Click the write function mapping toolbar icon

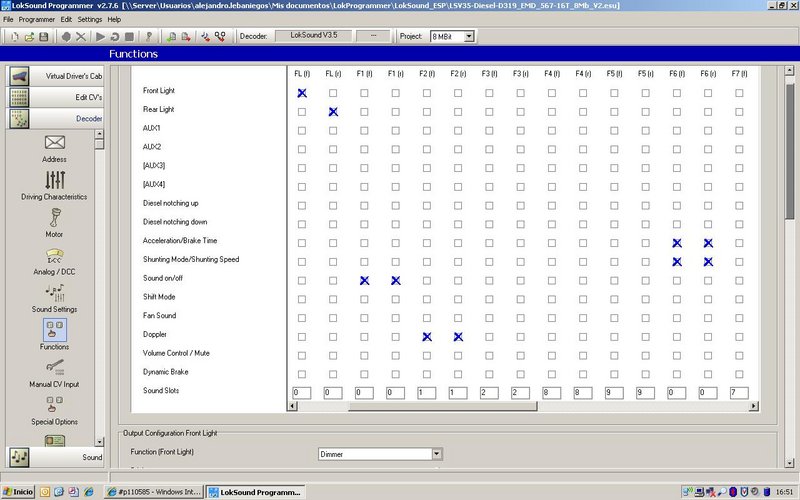[x=220, y=37]
